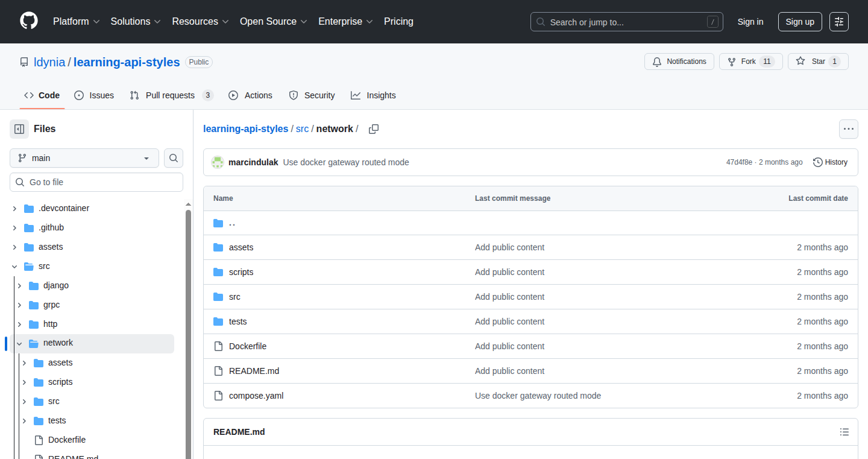Open the Pull requests tab
The height and width of the screenshot is (459, 868).
click(172, 95)
